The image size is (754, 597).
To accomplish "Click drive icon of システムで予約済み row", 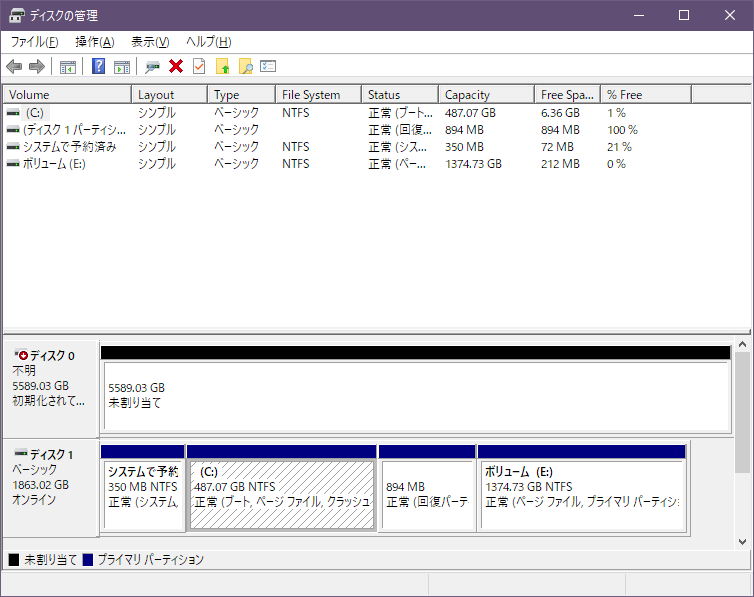I will pos(13,147).
